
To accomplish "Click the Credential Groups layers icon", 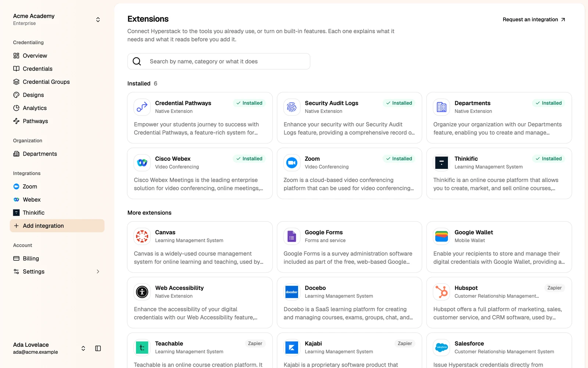I will coord(16,82).
